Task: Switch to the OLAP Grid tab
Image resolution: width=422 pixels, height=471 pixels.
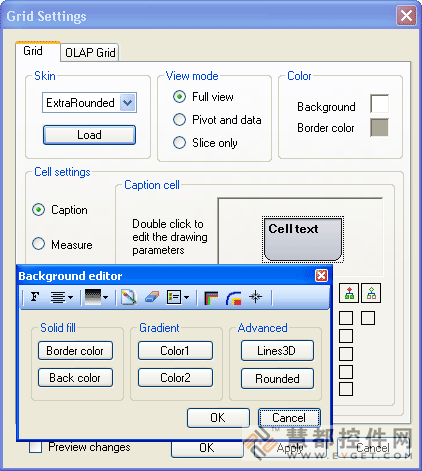Action: [90, 53]
